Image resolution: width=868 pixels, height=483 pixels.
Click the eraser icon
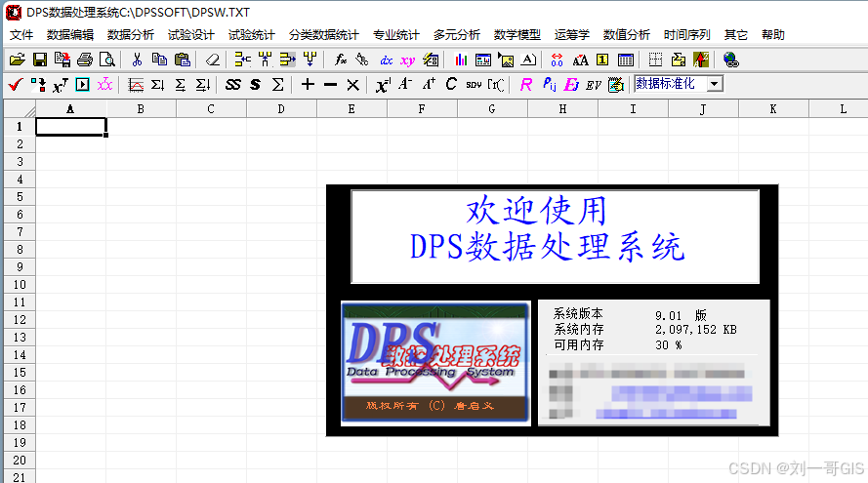point(212,60)
